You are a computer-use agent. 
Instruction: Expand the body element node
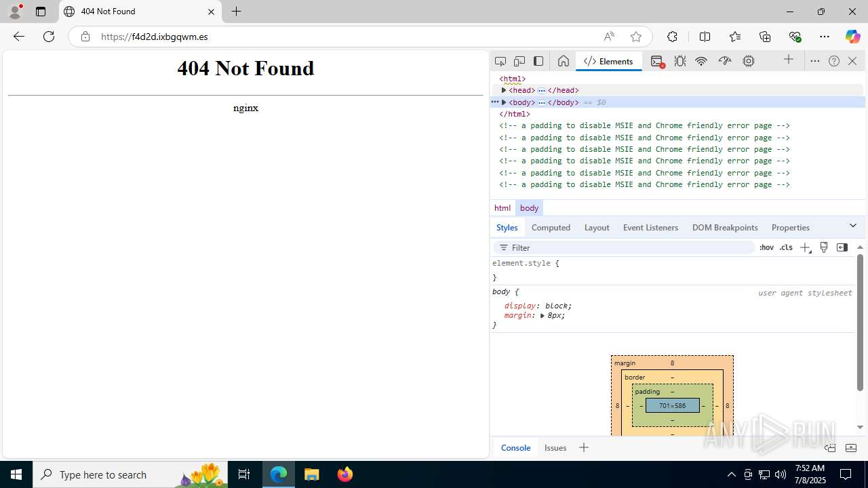coord(504,102)
